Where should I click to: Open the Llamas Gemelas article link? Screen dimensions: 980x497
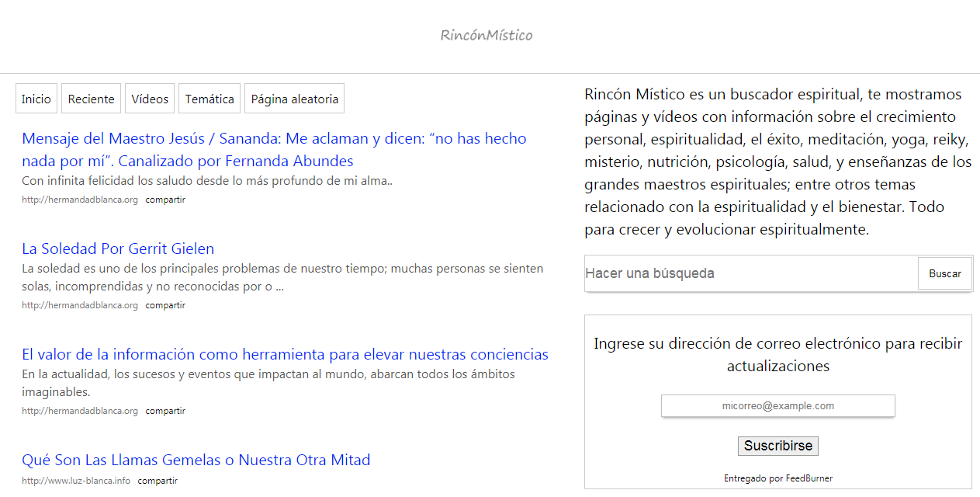(196, 460)
